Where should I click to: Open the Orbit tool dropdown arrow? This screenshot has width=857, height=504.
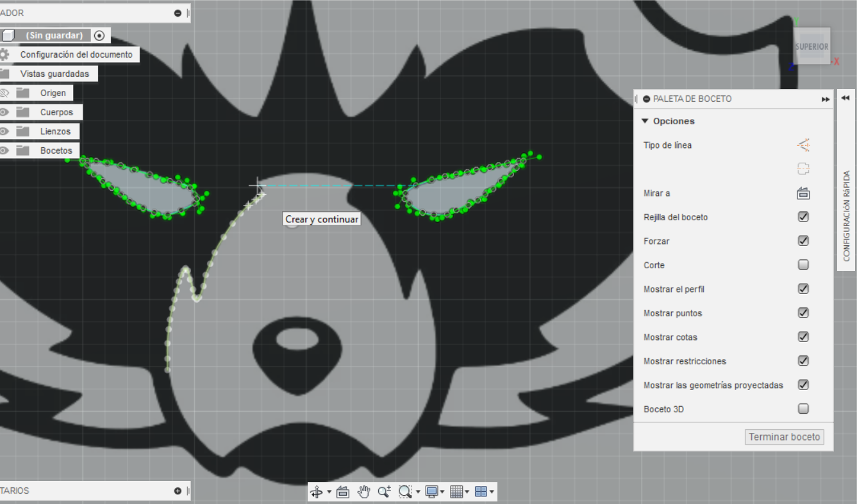[329, 492]
